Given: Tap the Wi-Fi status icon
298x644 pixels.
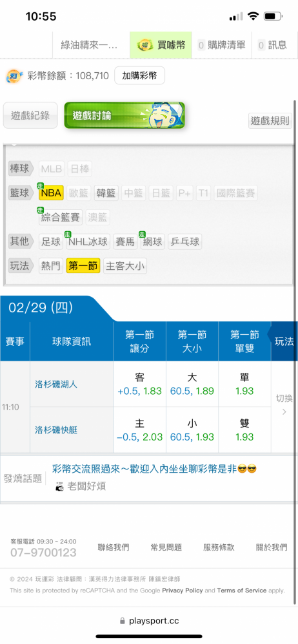Looking at the screenshot, I should (x=253, y=17).
